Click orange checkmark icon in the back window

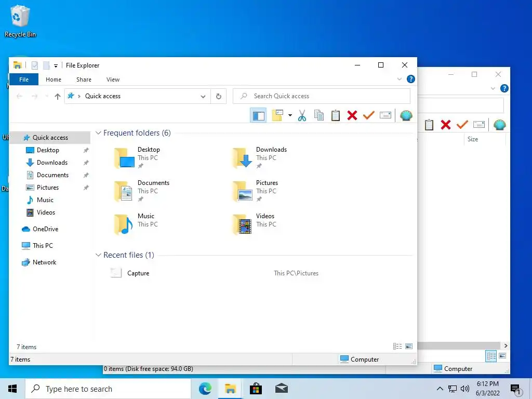[x=462, y=125]
